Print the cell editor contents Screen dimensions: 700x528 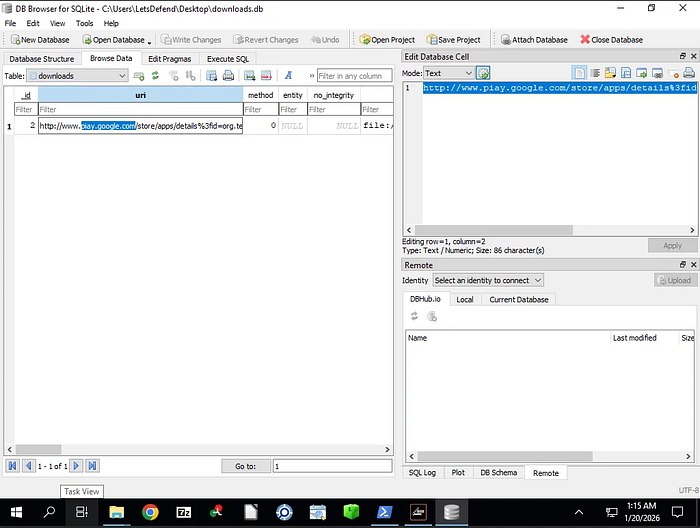(x=689, y=73)
